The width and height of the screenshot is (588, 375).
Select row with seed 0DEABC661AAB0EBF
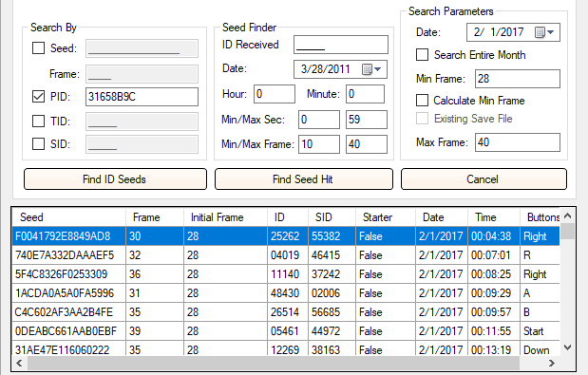click(286, 331)
